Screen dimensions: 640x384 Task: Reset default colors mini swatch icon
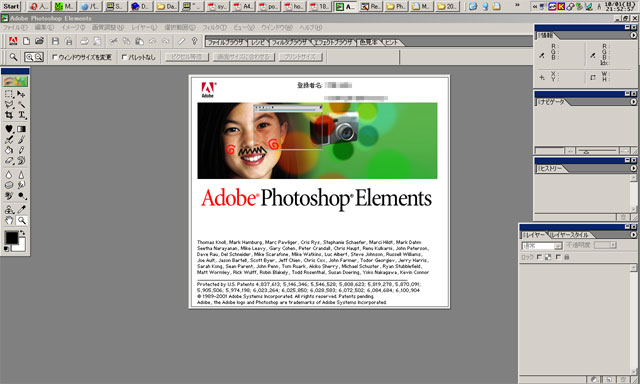pyautogui.click(x=7, y=249)
